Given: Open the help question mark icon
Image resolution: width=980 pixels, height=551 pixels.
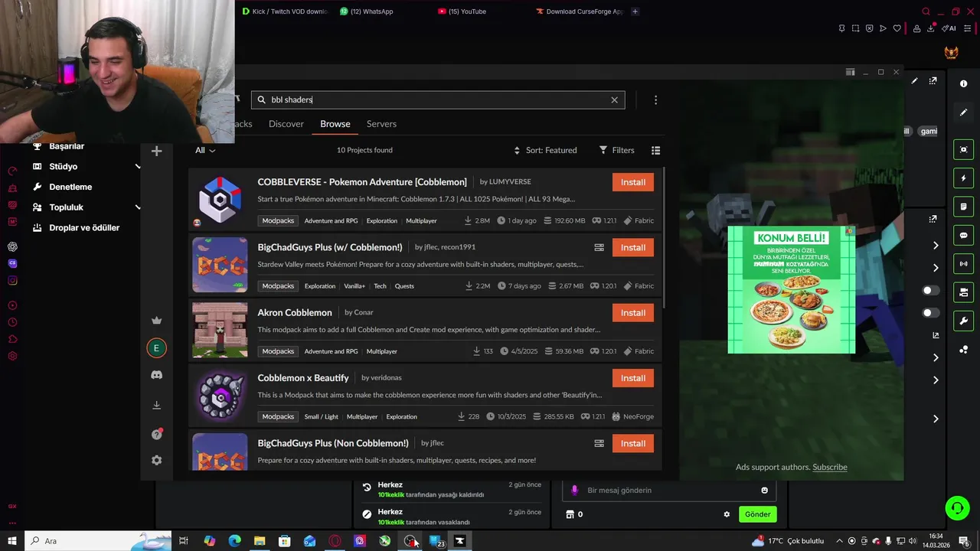Looking at the screenshot, I should click(x=156, y=434).
